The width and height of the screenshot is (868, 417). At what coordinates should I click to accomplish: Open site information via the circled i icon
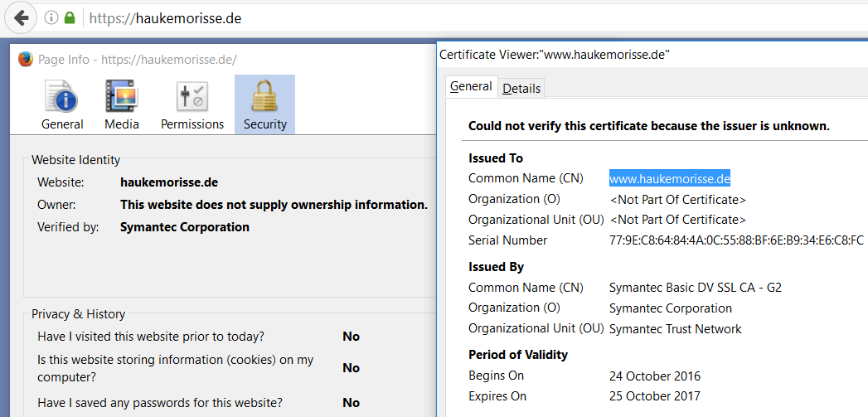point(51,17)
